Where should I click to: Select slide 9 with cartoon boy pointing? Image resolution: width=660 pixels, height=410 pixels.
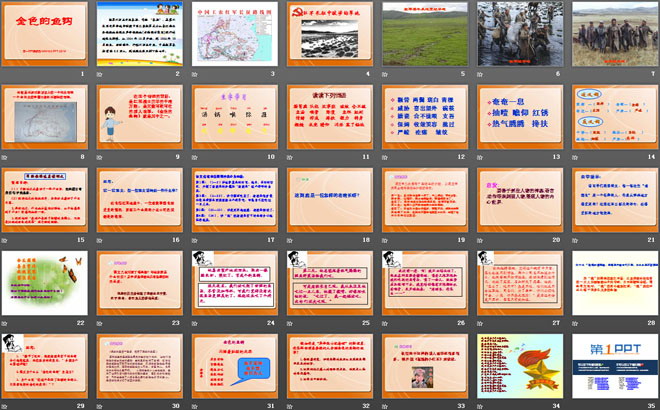click(140, 117)
